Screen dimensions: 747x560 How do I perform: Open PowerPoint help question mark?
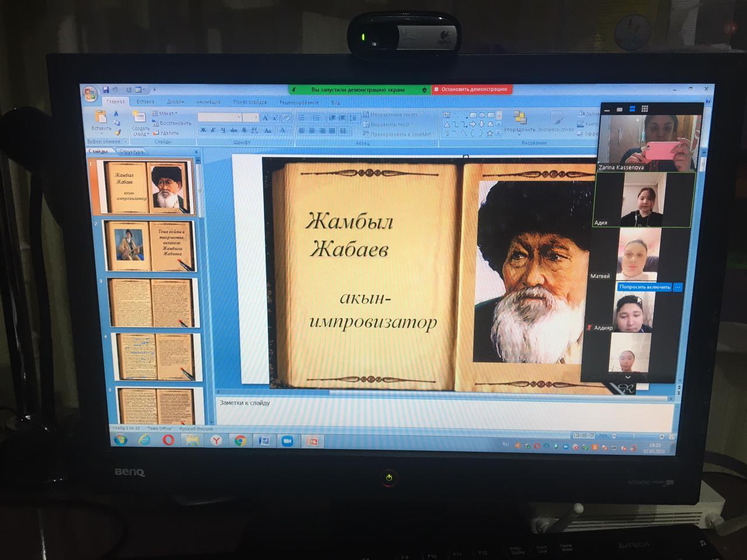tap(707, 101)
